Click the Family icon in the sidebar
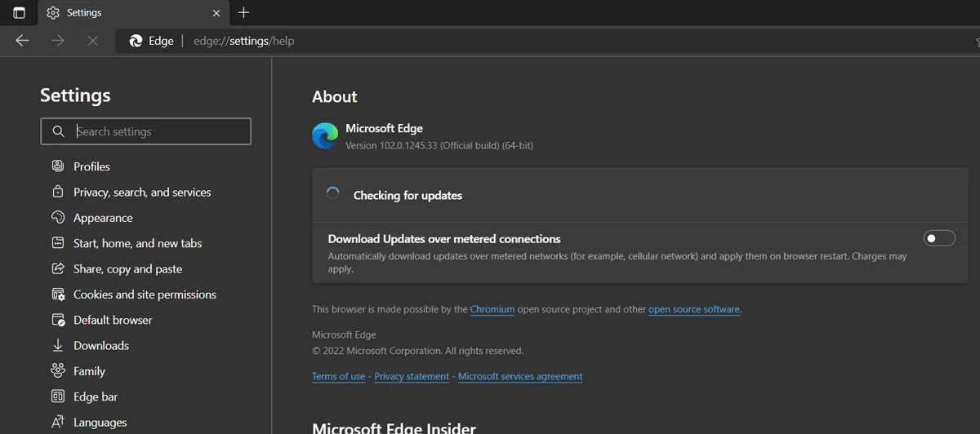This screenshot has width=980, height=434. [x=58, y=370]
